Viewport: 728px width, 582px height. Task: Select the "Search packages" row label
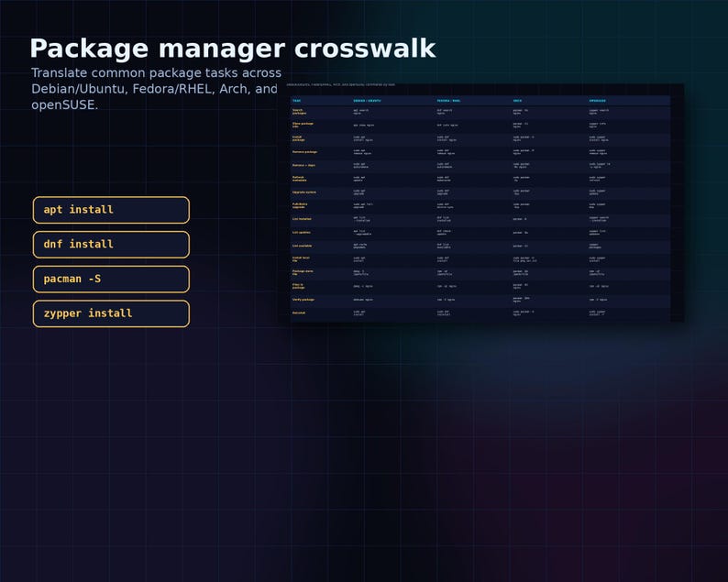click(300, 112)
